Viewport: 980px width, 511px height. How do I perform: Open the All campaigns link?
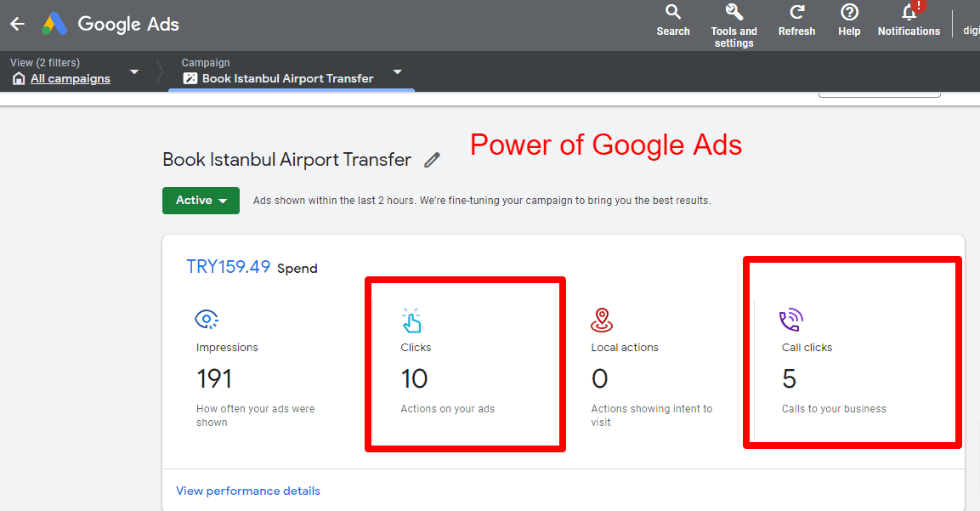pyautogui.click(x=70, y=79)
